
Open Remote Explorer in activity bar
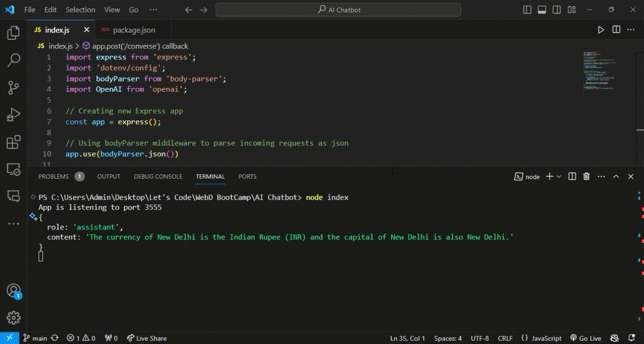(x=14, y=169)
